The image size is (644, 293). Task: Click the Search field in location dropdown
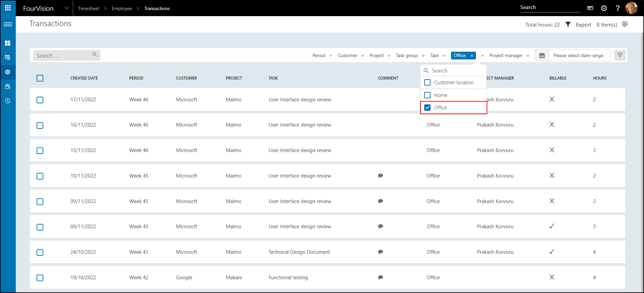453,70
